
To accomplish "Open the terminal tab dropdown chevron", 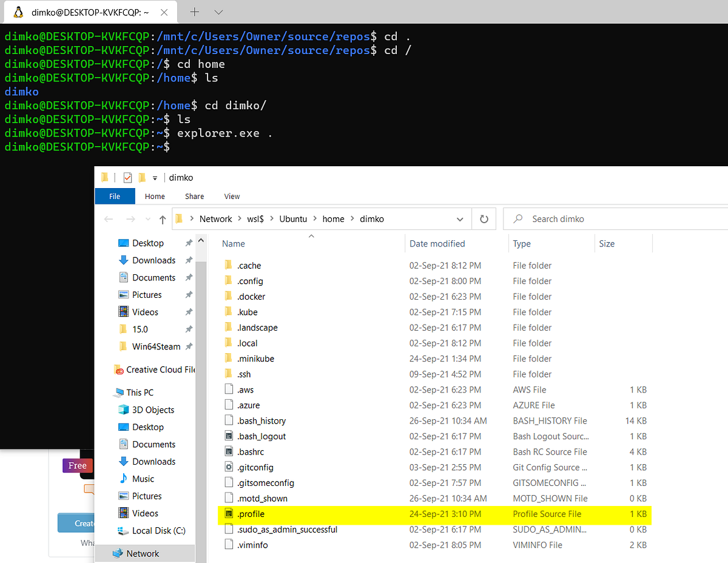I will coord(218,12).
